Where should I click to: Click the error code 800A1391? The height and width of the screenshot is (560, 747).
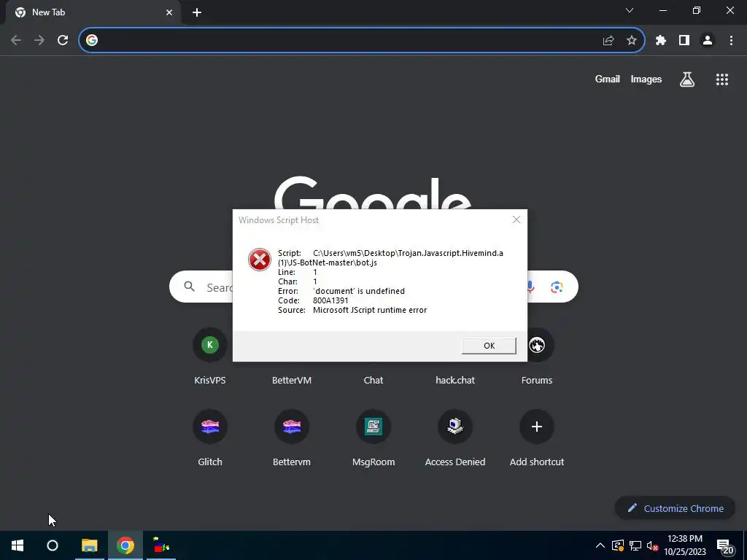pyautogui.click(x=330, y=300)
